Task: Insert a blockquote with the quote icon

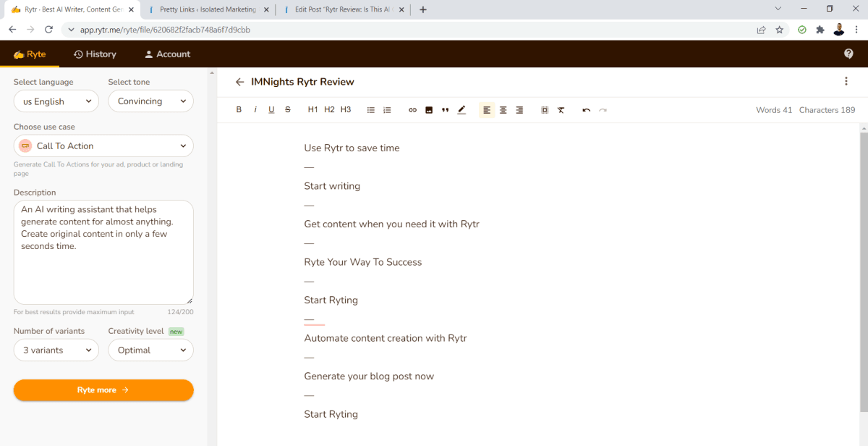Action: [x=445, y=110]
